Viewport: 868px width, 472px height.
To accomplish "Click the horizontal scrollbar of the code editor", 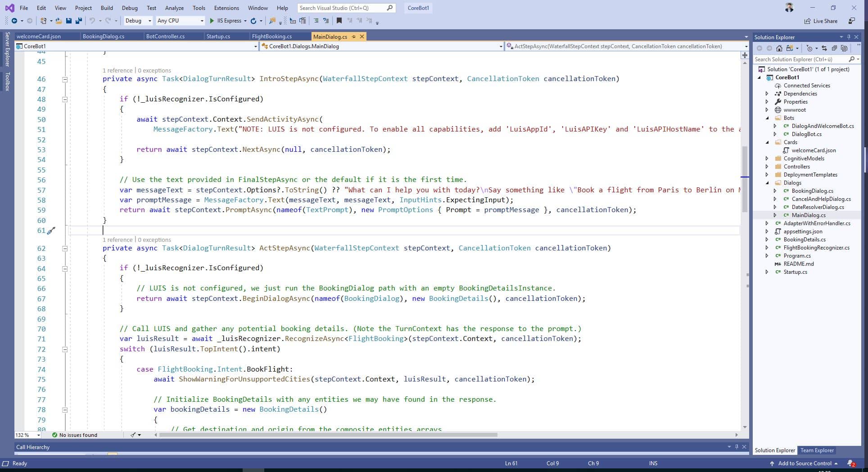I will [x=328, y=435].
